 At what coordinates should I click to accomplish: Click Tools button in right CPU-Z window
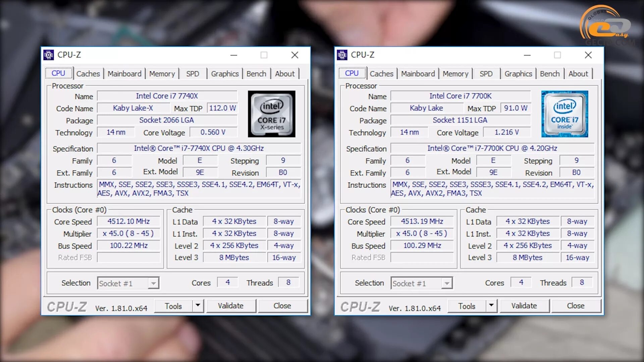coord(467,306)
